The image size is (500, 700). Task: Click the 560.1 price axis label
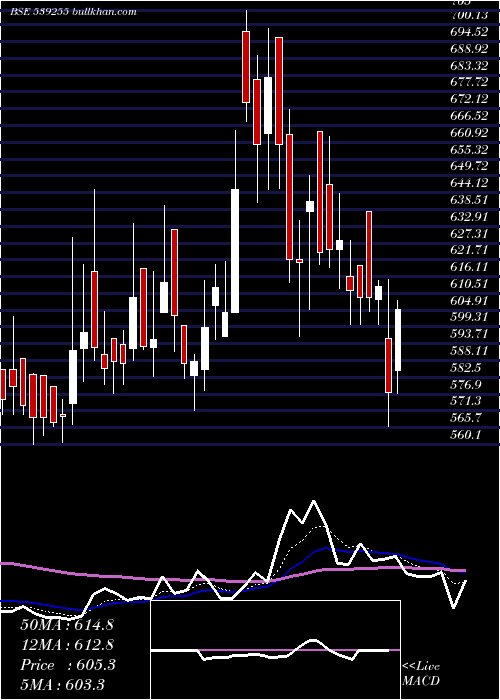pos(467,434)
